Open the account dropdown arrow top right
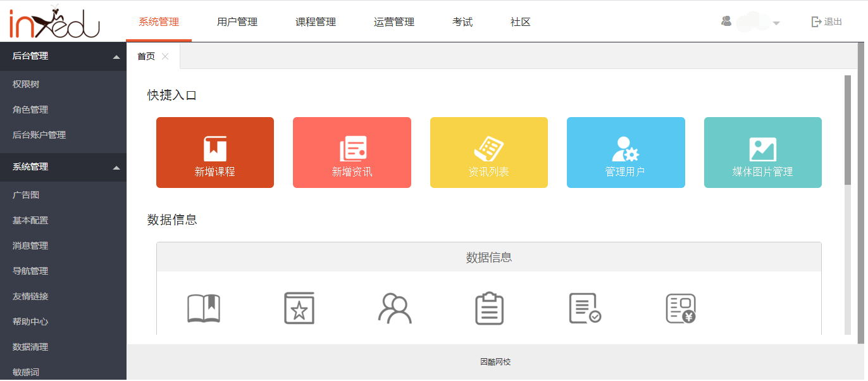Screen dimensions: 868x381 pyautogui.click(x=777, y=23)
